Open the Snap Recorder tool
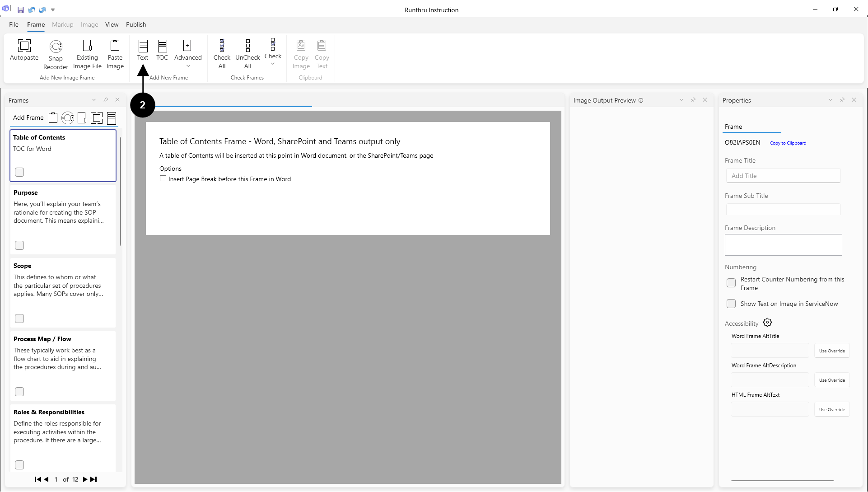The height and width of the screenshot is (492, 868). pos(56,47)
